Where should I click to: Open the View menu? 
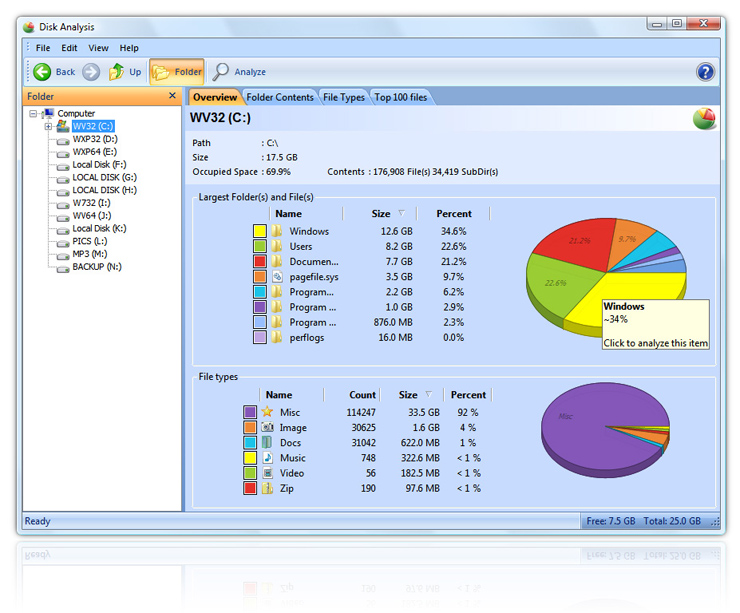click(x=98, y=48)
